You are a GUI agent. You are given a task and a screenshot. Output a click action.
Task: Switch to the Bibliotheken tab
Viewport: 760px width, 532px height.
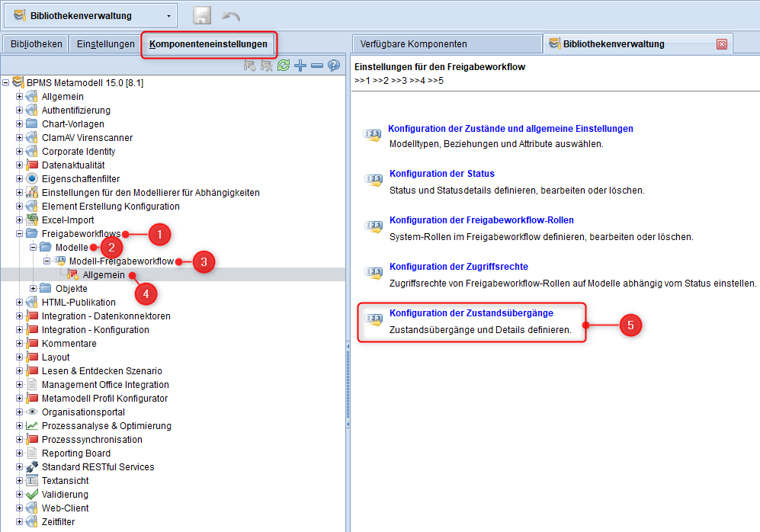click(37, 43)
